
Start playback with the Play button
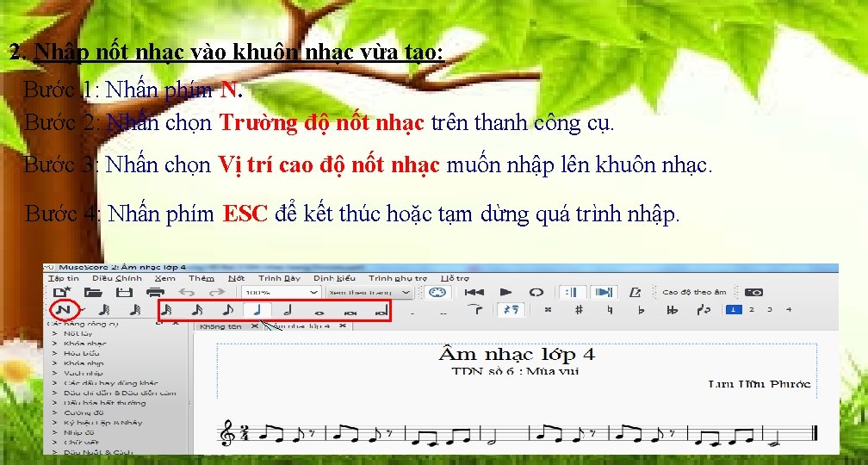click(x=506, y=292)
